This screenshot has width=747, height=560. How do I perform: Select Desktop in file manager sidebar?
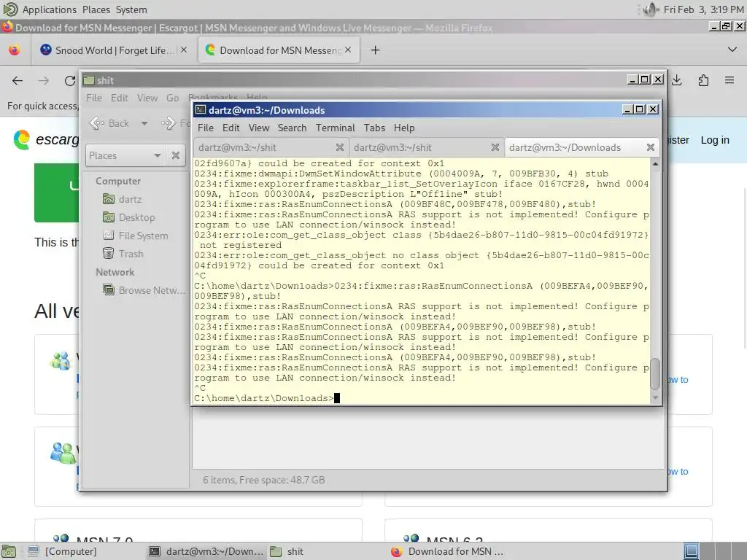point(128,217)
